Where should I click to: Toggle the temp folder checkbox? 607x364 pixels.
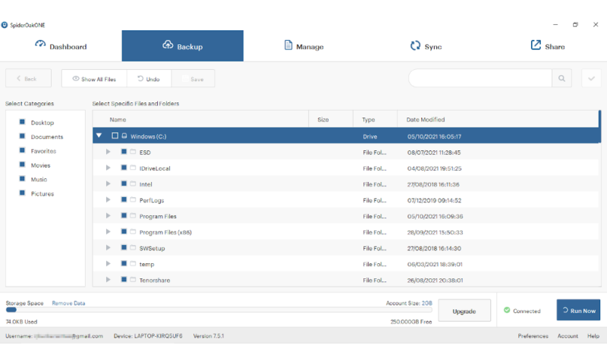(x=124, y=263)
